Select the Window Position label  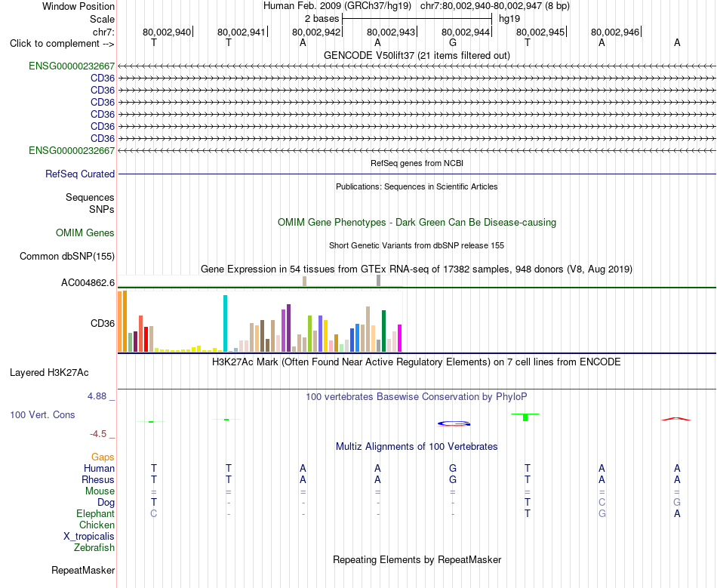coord(78,6)
